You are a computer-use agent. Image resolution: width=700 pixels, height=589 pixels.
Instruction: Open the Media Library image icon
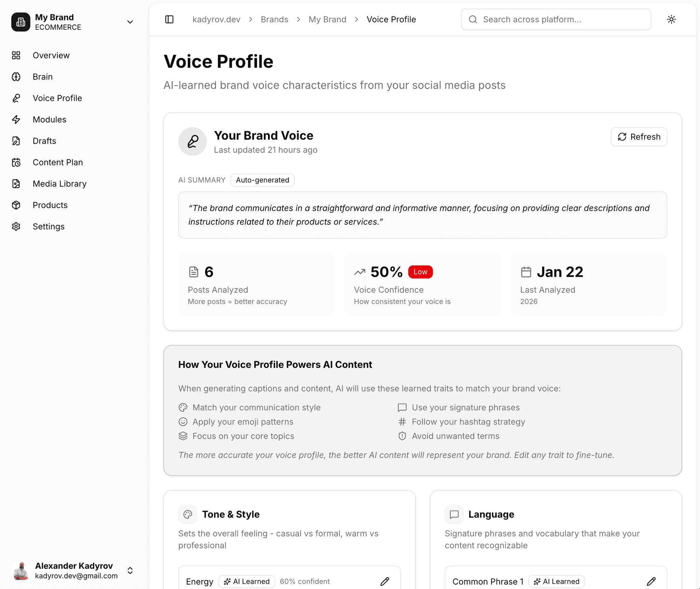pos(16,184)
